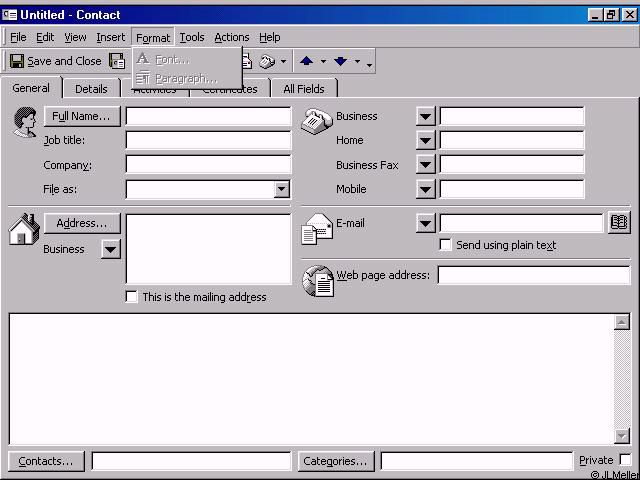Open the E-mail type dropdown arrow

[x=426, y=223]
